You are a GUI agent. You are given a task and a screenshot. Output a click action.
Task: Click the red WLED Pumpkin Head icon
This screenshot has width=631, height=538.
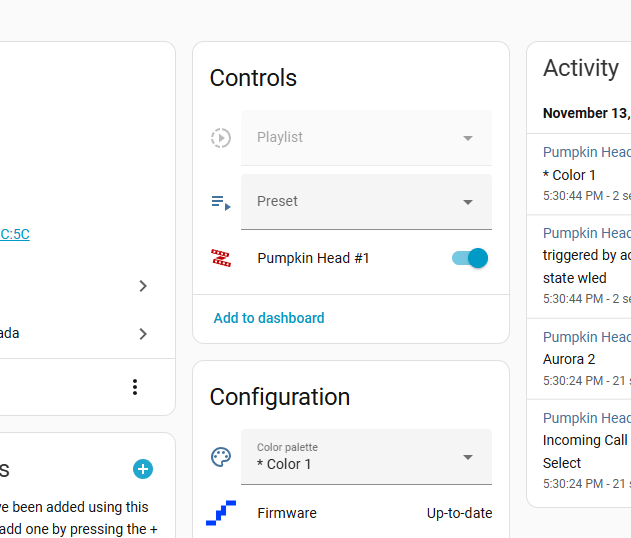[221, 258]
